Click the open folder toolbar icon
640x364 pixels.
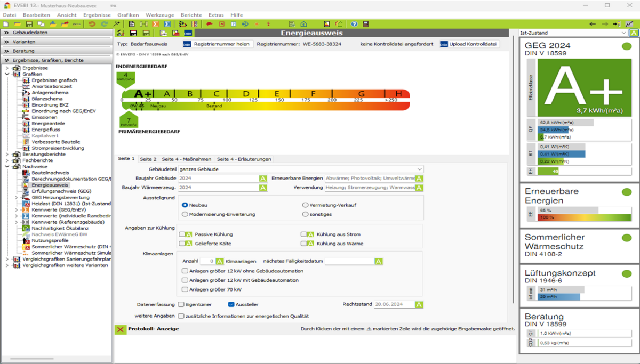tap(17, 24)
